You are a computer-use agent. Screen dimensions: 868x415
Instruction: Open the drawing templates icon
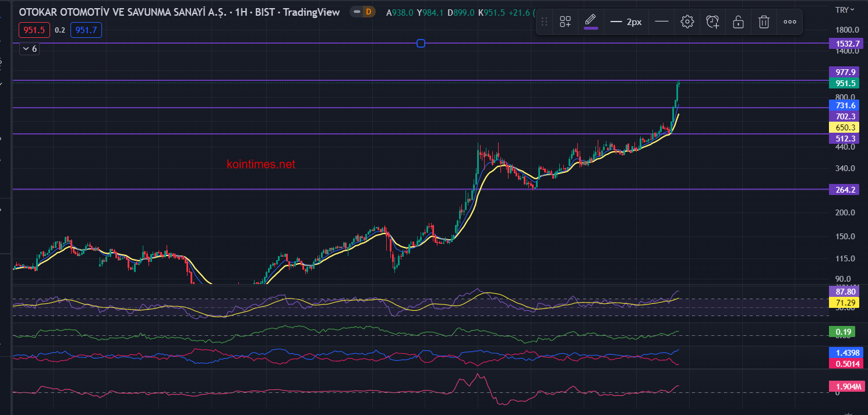[x=565, y=22]
